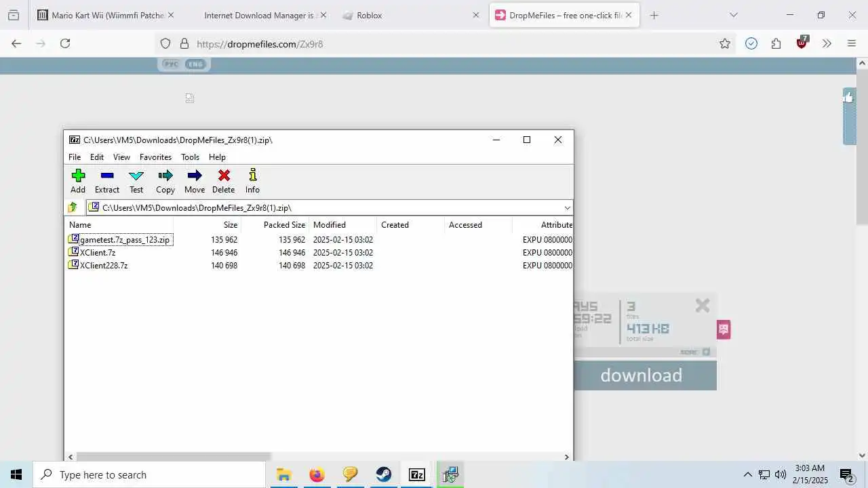Open the volume control in tray

pos(781,474)
